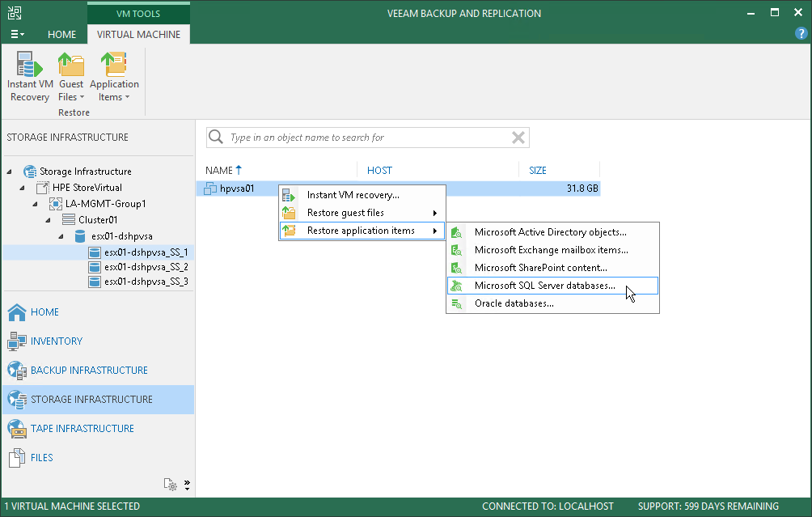The image size is (812, 517).
Task: Click the Instant VM Recovery ribbon icon
Action: 29,67
